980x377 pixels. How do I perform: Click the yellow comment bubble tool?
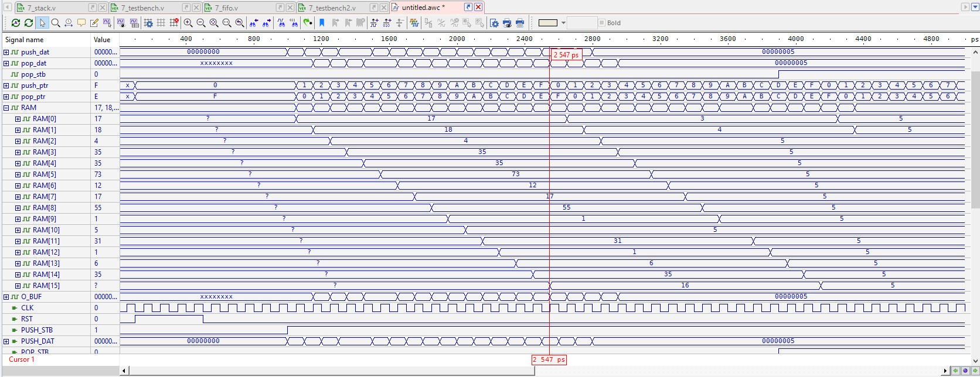81,23
